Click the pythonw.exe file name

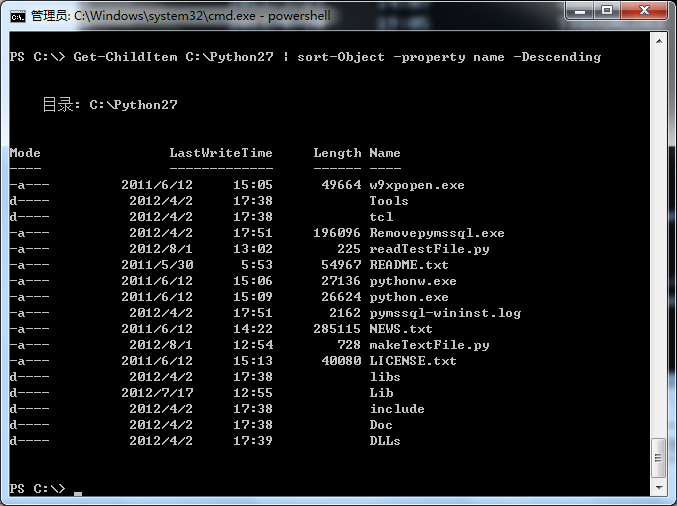(x=413, y=281)
